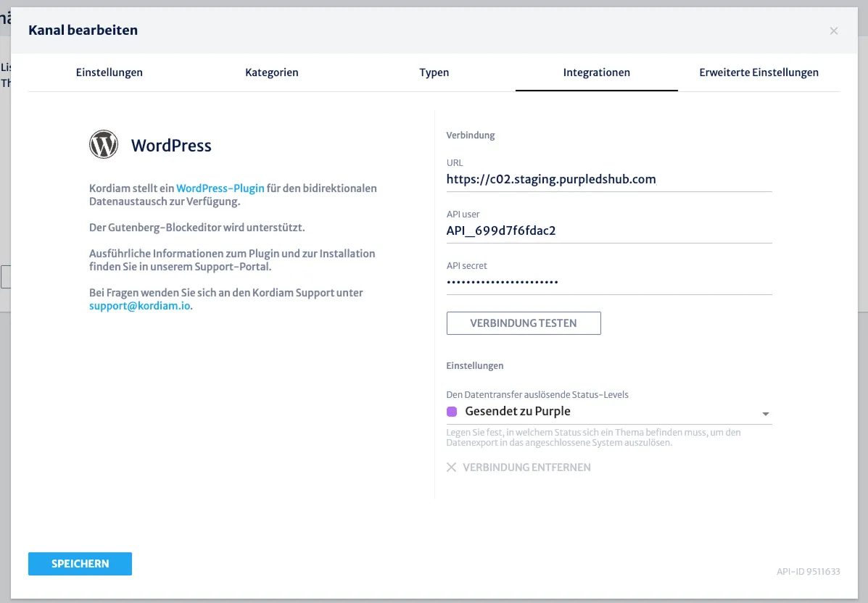Viewport: 868px width, 603px height.
Task: Click the 'Den Datentransfer auslösende Status-Levels' label
Action: 537,394
